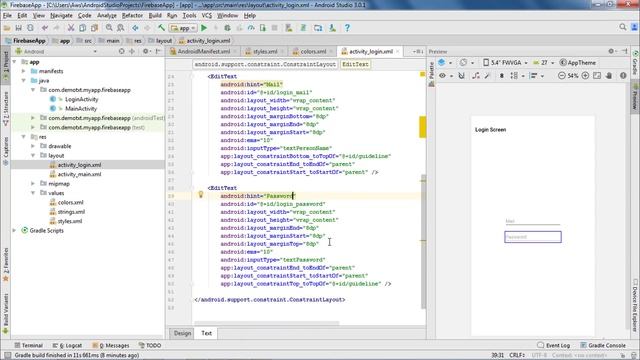Expand the drawable folder

(33, 146)
